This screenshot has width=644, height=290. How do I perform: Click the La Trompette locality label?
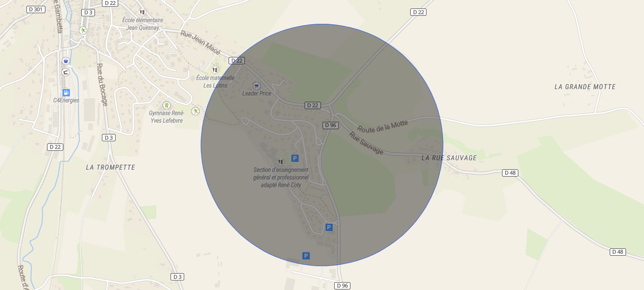(110, 167)
